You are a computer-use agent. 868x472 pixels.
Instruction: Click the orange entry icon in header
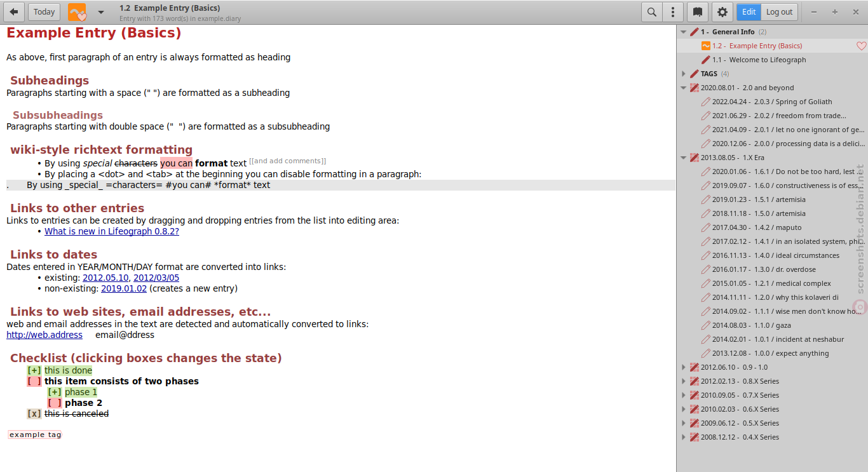(77, 12)
